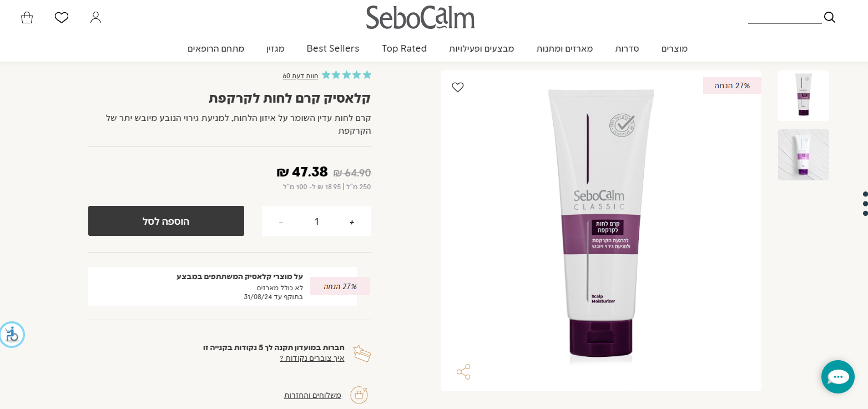Click the איך צוברים נקודות link
Image resolution: width=868 pixels, height=409 pixels.
[312, 358]
